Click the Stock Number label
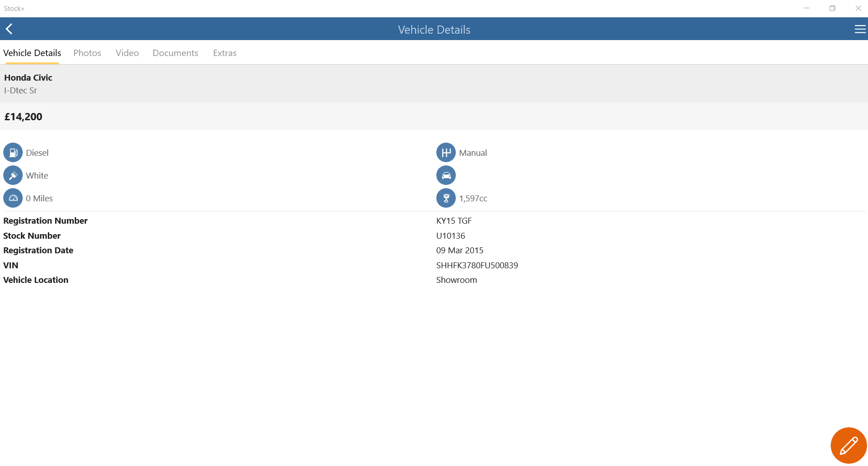Screen dimensions: 868x466 [x=32, y=236]
